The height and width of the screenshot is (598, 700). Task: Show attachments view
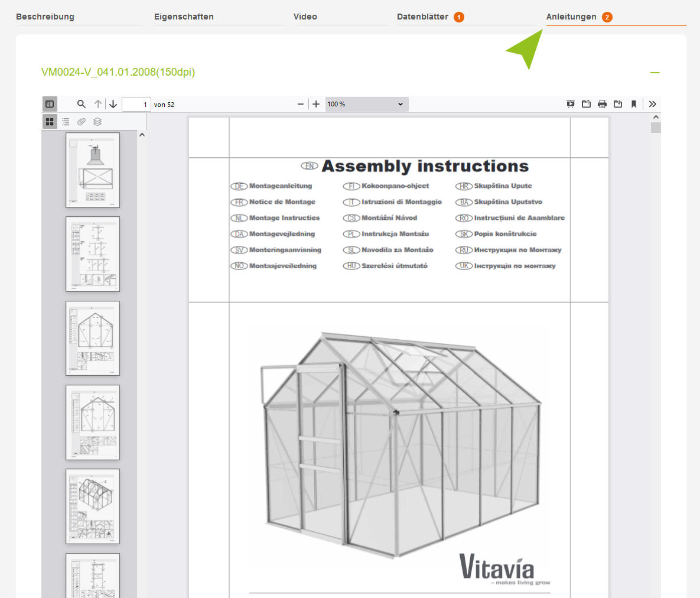pyautogui.click(x=82, y=122)
